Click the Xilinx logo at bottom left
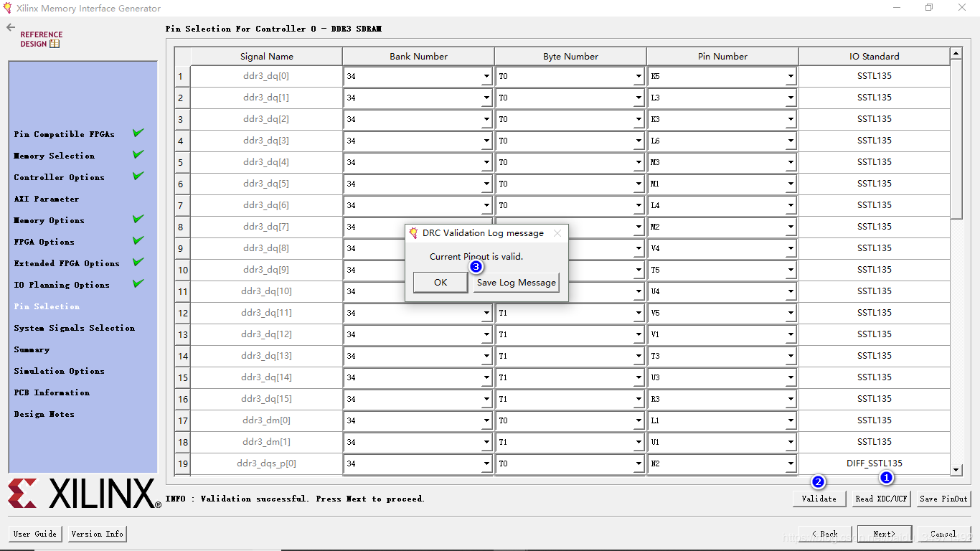Image resolution: width=980 pixels, height=551 pixels. tap(84, 494)
